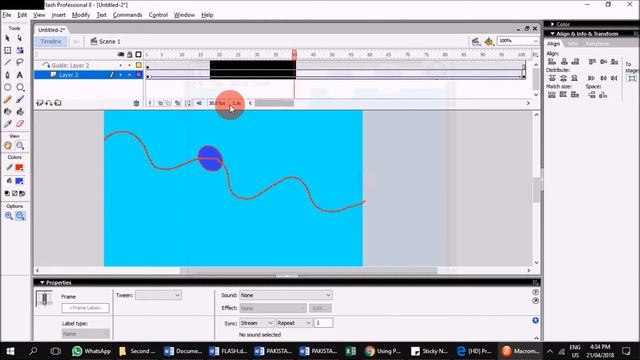Viewport: 640px width, 360px height.
Task: Click Add Motion Guide icon
Action: point(49,103)
